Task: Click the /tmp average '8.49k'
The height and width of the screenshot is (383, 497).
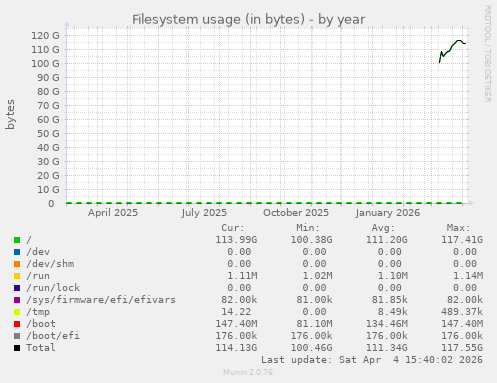Action: [x=393, y=312]
